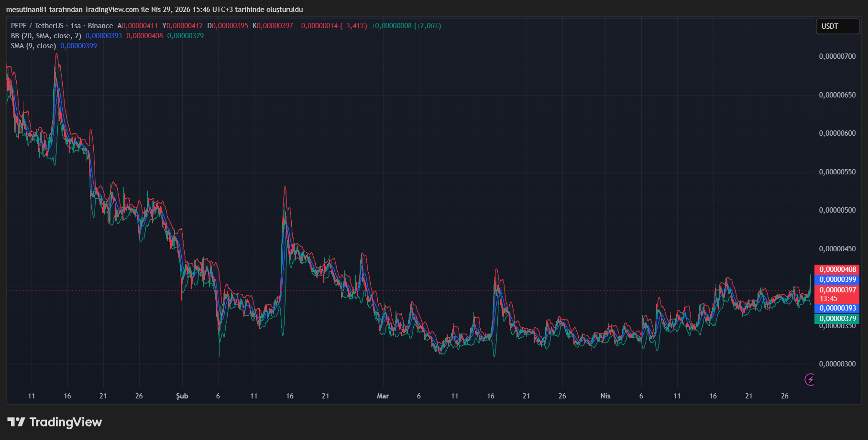Click the 0,00000700 level on price scale
The height and width of the screenshot is (440, 868).
tap(837, 56)
